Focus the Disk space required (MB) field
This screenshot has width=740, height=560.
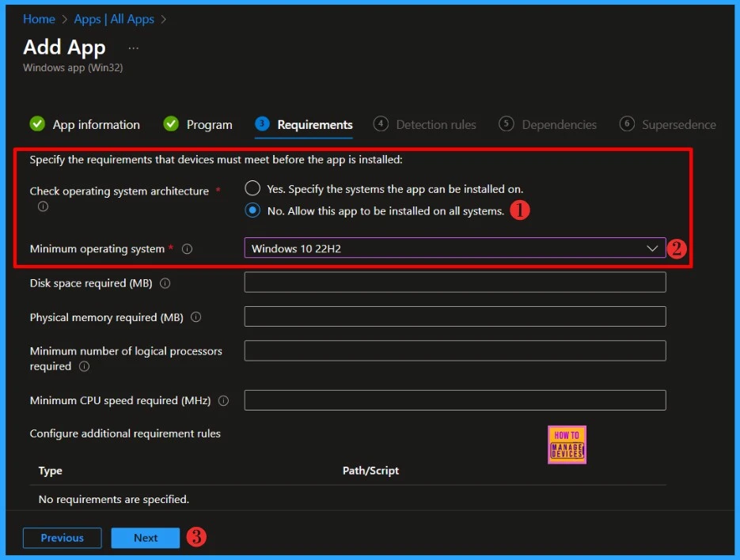click(x=455, y=282)
